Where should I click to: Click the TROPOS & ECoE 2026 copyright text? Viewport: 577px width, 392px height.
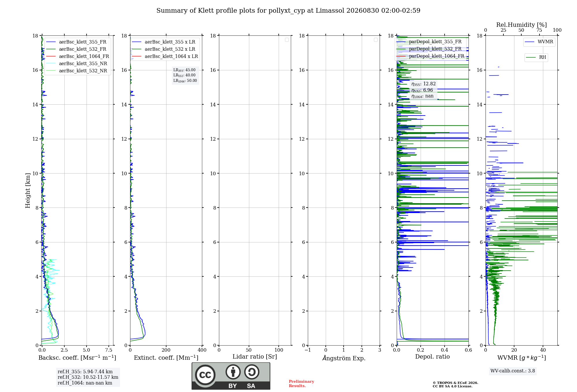point(456,383)
